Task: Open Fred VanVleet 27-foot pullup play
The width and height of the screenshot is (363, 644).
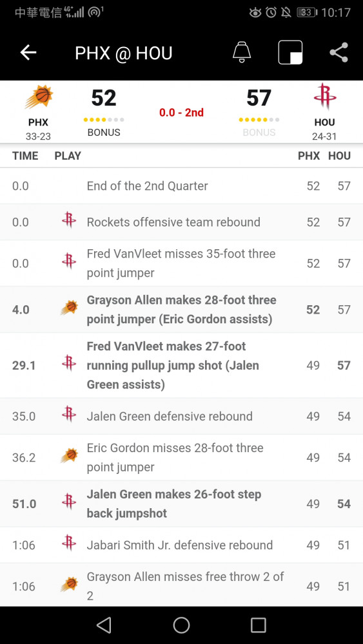Action: tap(181, 365)
